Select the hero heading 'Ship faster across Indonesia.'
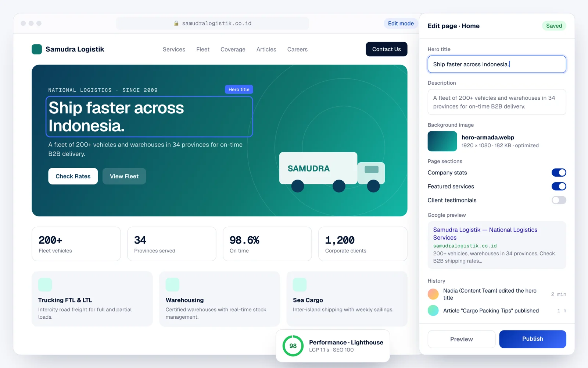This screenshot has height=368, width=588. coord(149,117)
